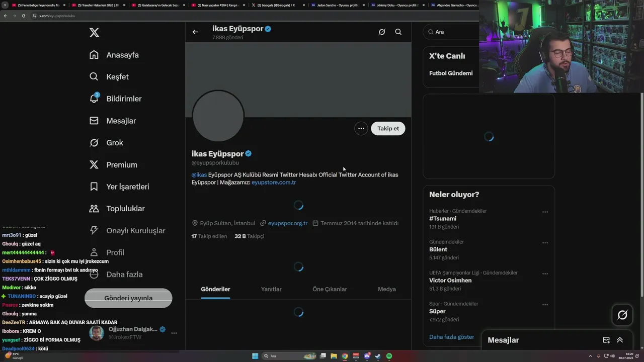Screen dimensions: 644x362
Task: Open Discord from the taskbar
Action: pos(367,356)
